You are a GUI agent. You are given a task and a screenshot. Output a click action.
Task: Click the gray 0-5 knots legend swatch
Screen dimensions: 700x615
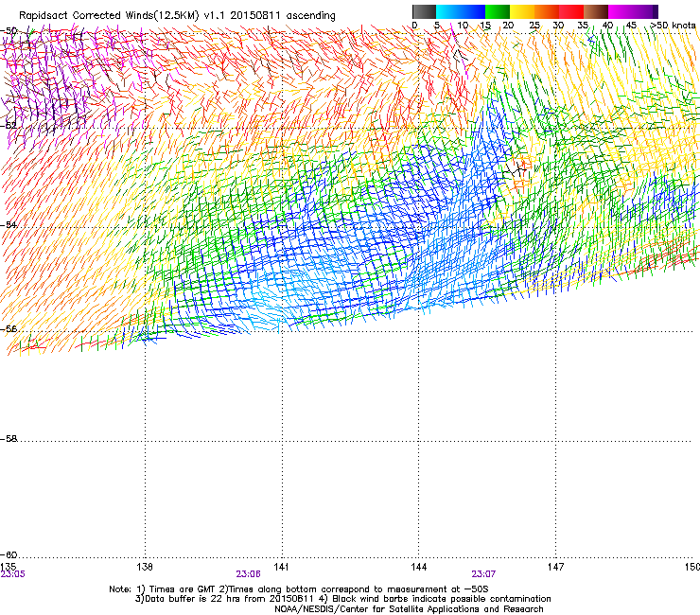[x=424, y=11]
